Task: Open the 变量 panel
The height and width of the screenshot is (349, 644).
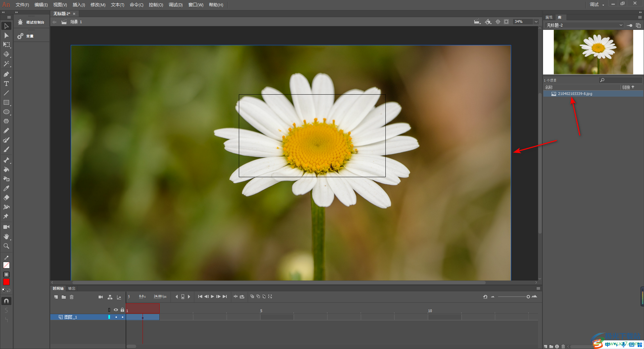Action: coord(26,36)
